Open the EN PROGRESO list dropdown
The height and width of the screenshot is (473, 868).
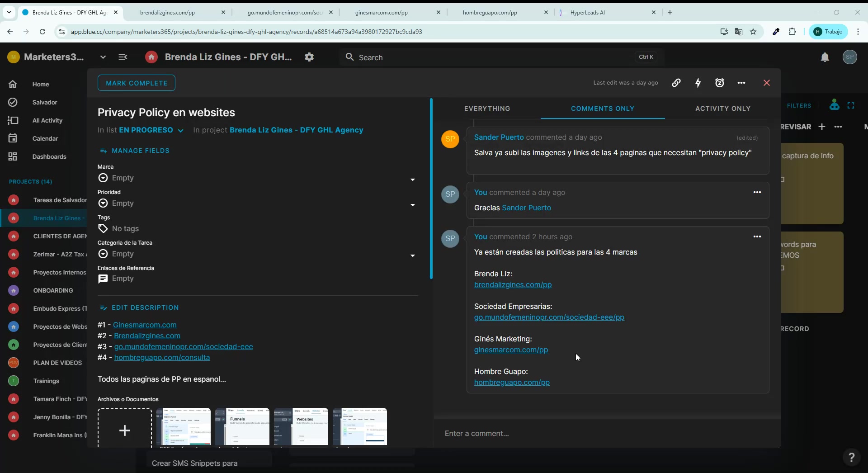pos(151,130)
